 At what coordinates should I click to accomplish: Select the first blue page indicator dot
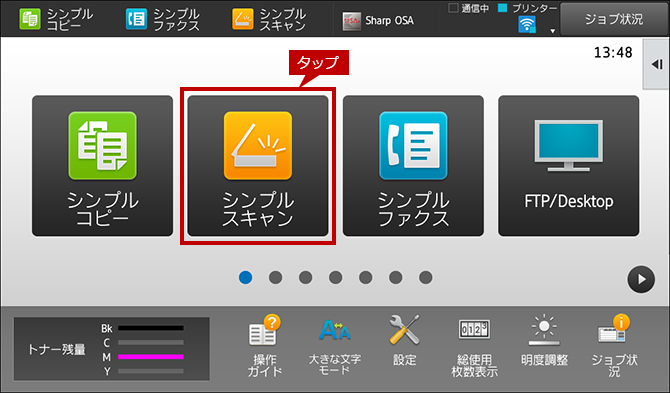[x=245, y=277]
